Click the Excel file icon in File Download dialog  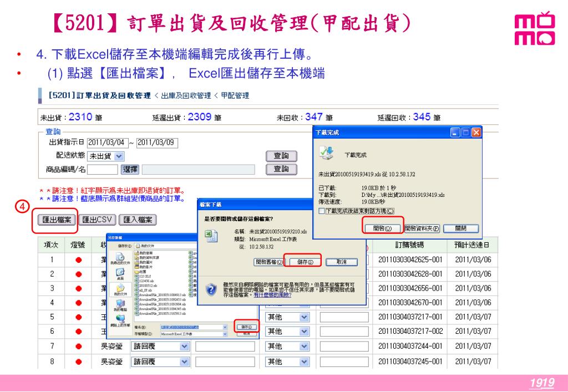click(x=211, y=236)
